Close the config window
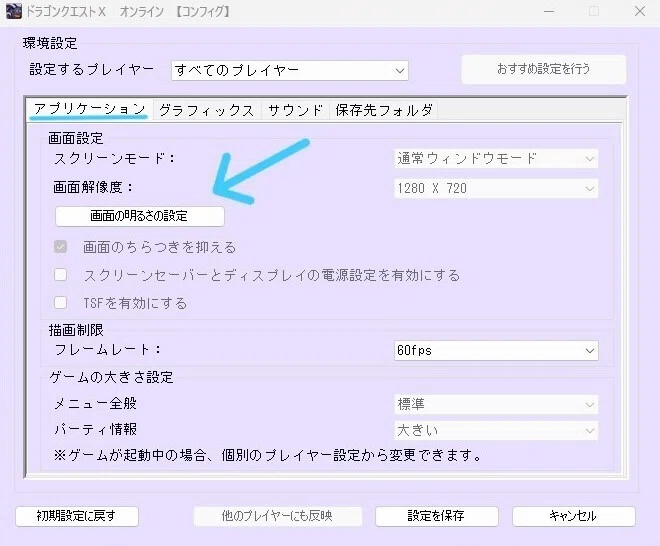This screenshot has height=546, width=660. click(x=640, y=11)
